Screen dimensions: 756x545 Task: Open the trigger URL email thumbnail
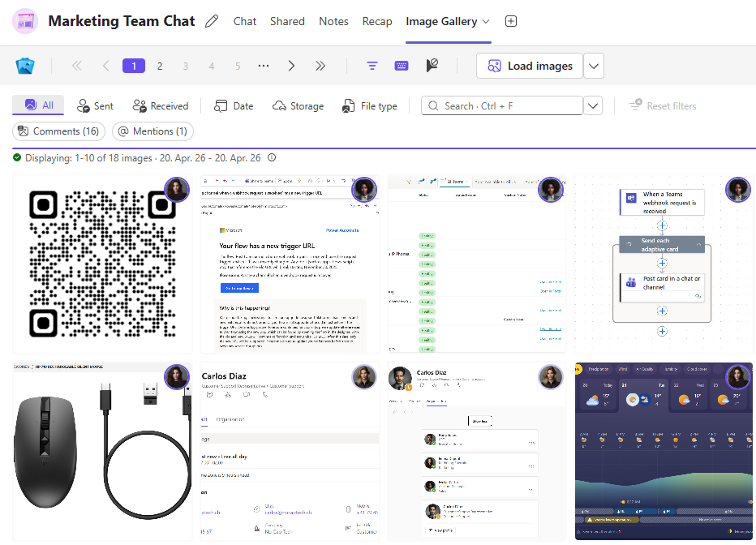pos(290,264)
